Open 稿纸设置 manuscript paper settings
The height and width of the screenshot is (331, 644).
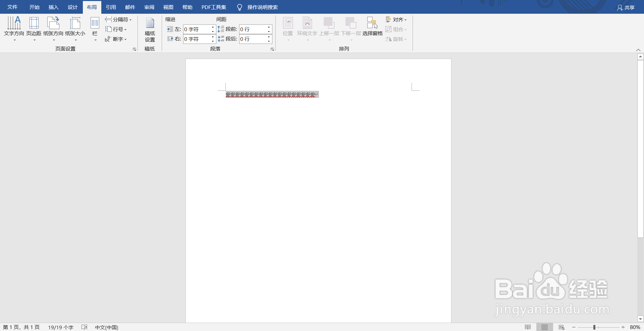pyautogui.click(x=150, y=29)
